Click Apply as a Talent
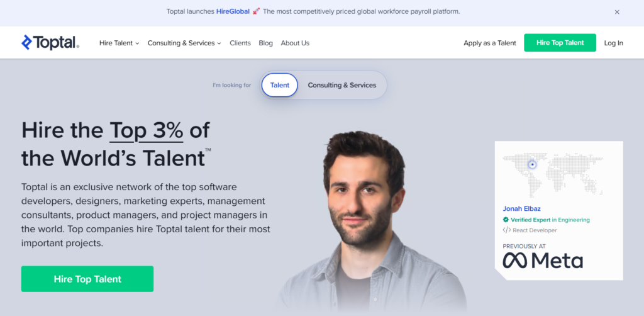The width and height of the screenshot is (644, 316). (x=490, y=43)
